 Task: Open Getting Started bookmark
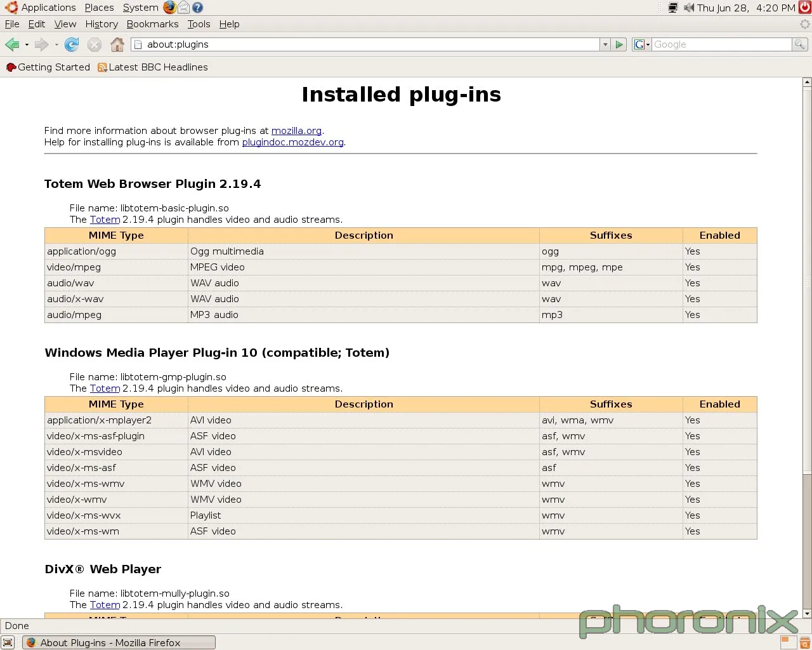pos(48,67)
